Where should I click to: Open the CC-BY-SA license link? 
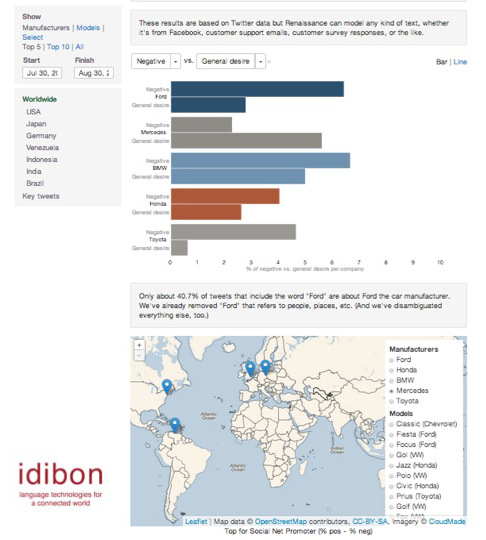pos(370,521)
